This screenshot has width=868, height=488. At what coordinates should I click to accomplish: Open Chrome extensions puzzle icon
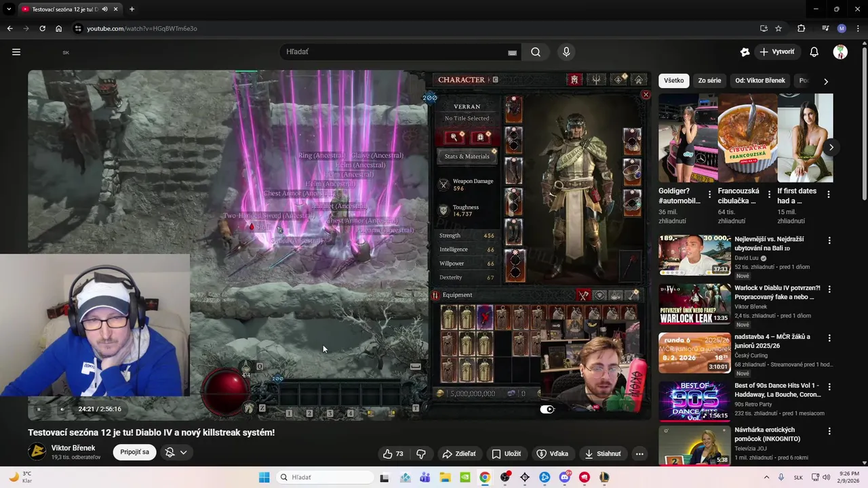click(x=801, y=28)
